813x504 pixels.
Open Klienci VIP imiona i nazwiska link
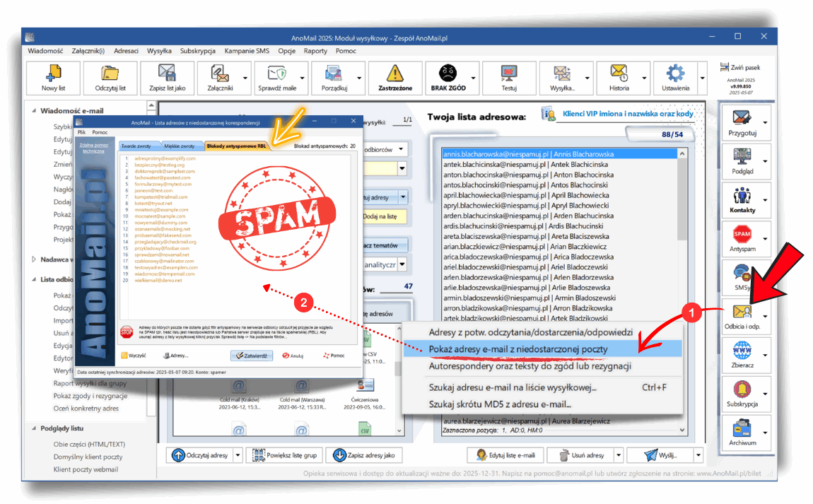click(x=627, y=114)
